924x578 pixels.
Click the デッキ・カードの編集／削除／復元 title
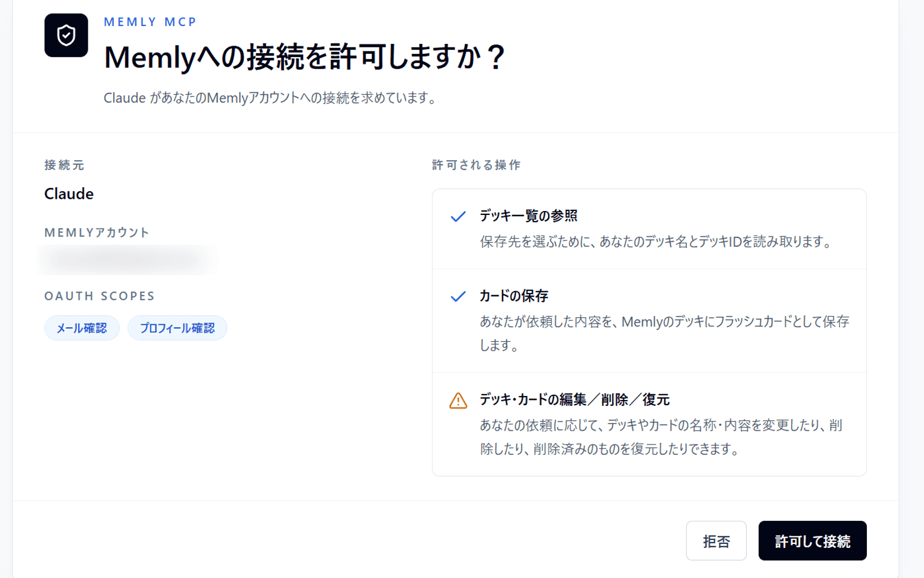(x=575, y=399)
